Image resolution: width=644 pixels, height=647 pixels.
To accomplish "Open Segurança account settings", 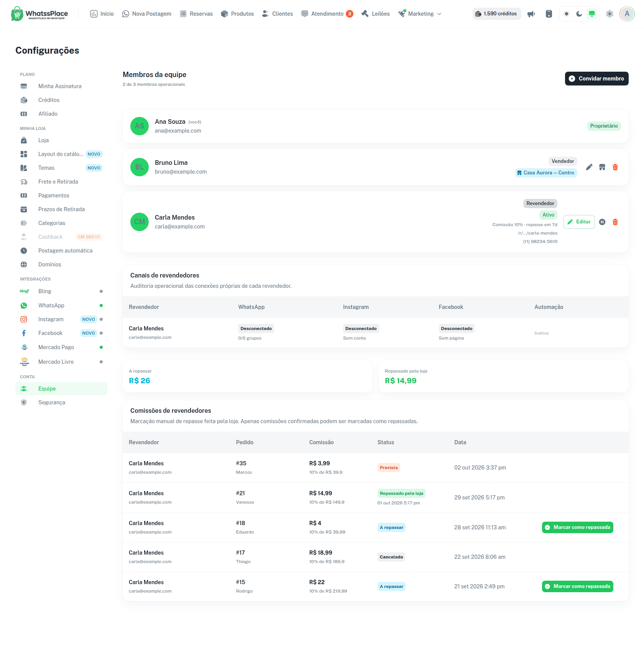I will [x=61, y=402].
